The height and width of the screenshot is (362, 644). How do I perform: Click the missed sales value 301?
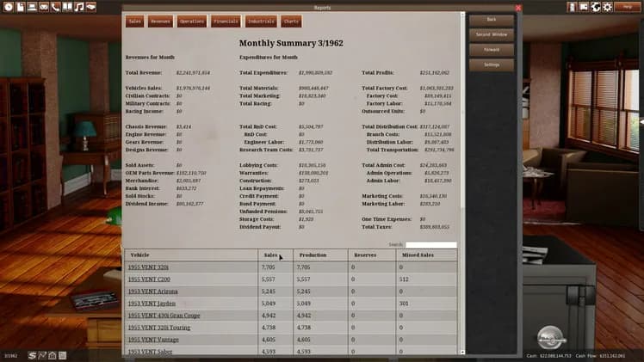tap(404, 304)
